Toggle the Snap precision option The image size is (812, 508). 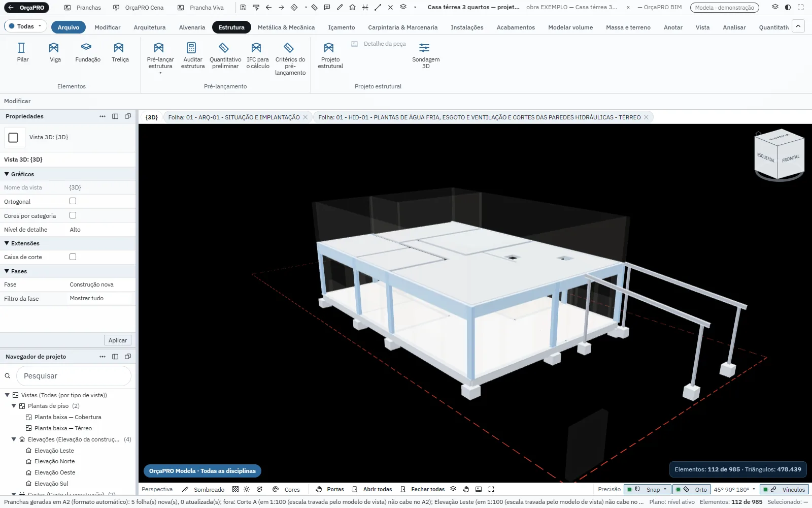647,489
